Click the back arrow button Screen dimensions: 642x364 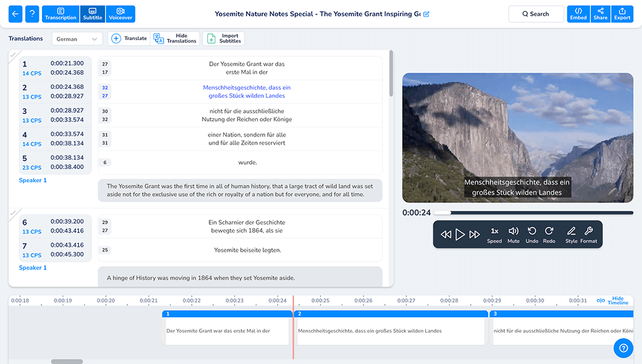pyautogui.click(x=15, y=14)
